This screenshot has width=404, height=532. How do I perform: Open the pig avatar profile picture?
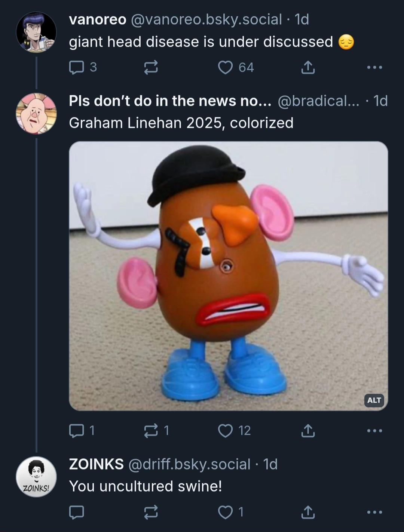click(36, 114)
